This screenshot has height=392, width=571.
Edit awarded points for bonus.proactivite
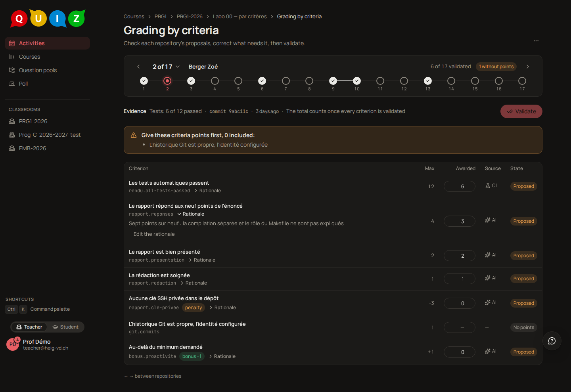point(460,352)
